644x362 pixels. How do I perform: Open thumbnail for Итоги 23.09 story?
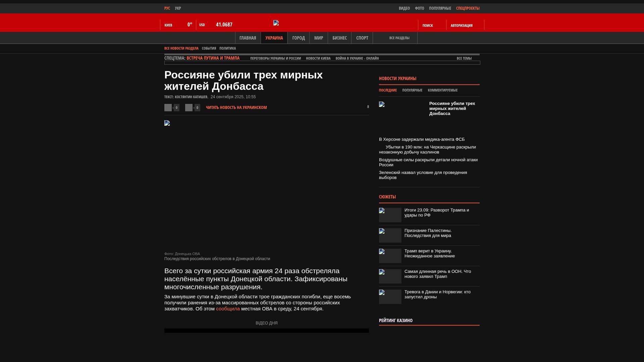(x=390, y=215)
